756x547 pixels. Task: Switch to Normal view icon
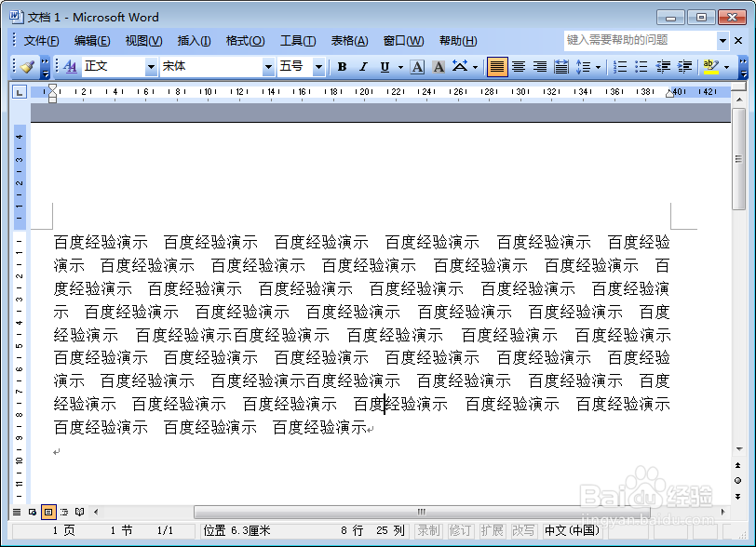click(x=17, y=512)
